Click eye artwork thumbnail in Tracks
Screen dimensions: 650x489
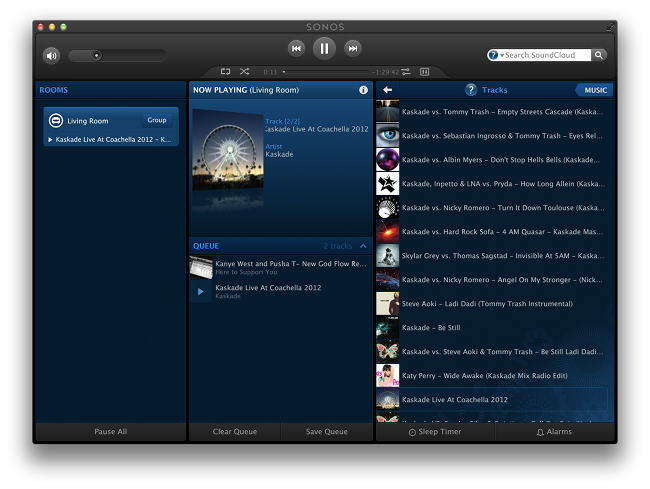(388, 136)
